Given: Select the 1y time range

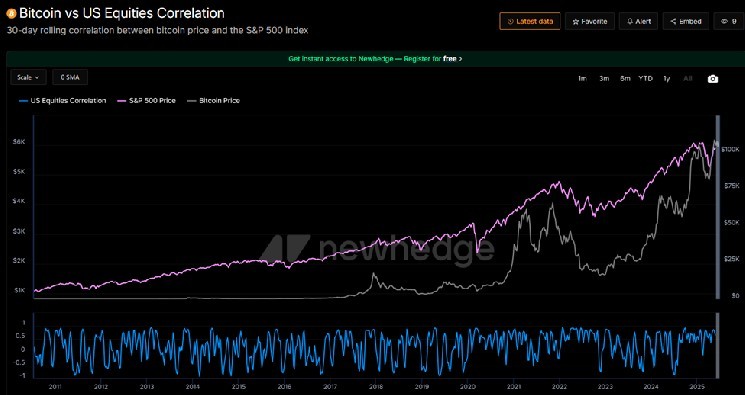Looking at the screenshot, I should coord(667,79).
